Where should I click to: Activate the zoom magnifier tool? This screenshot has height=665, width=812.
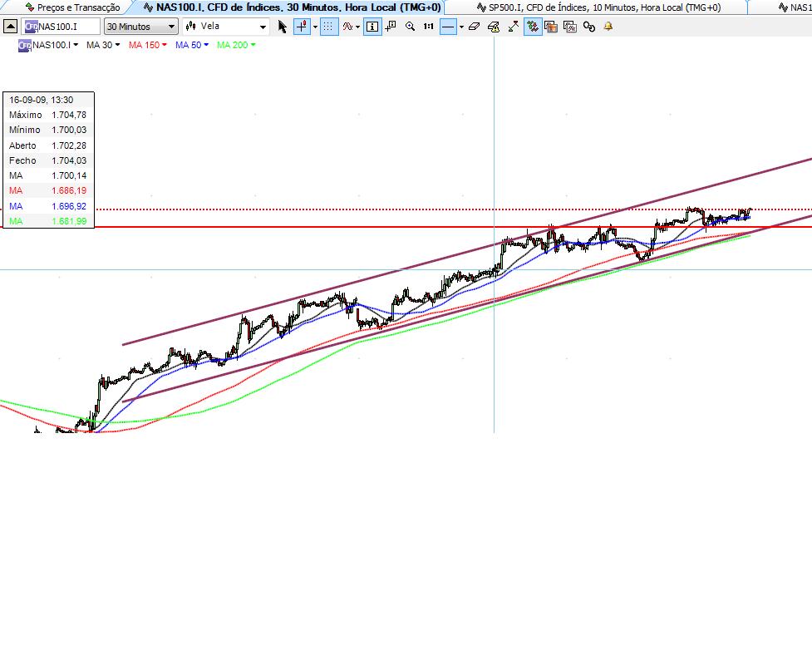[x=410, y=27]
